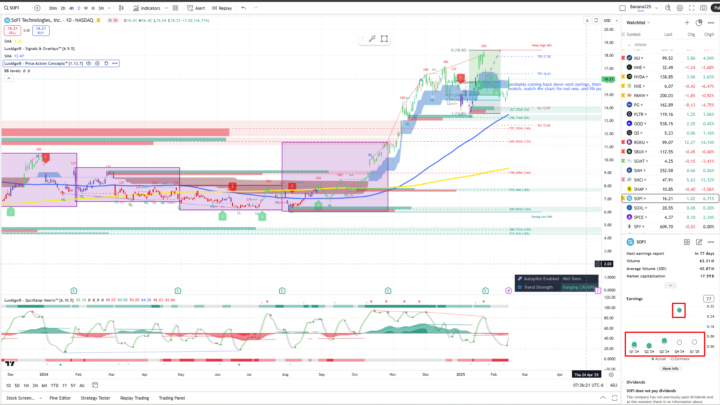Sort watchlist by the Last column
Screen dimensions: 720x405
(x=668, y=34)
